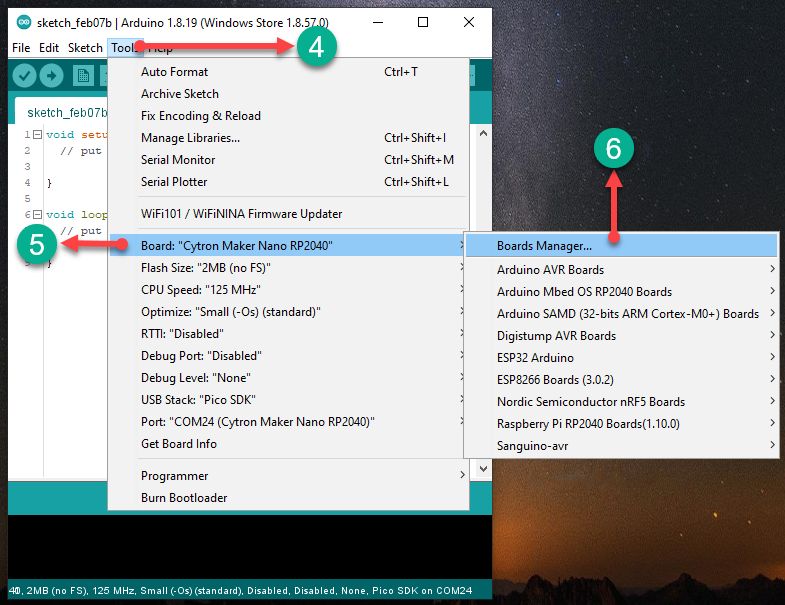Click editor scrollbar down arrow
785x605 pixels.
click(x=483, y=469)
